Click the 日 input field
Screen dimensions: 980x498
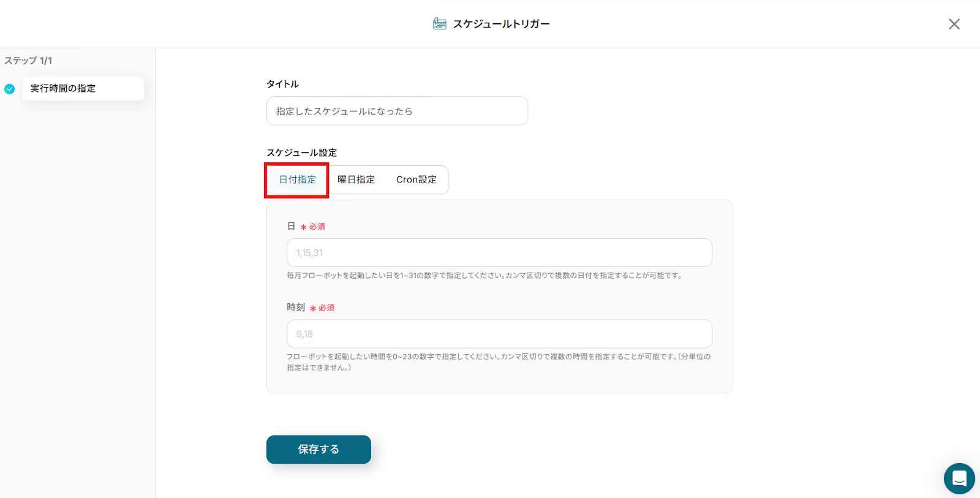[x=499, y=253]
